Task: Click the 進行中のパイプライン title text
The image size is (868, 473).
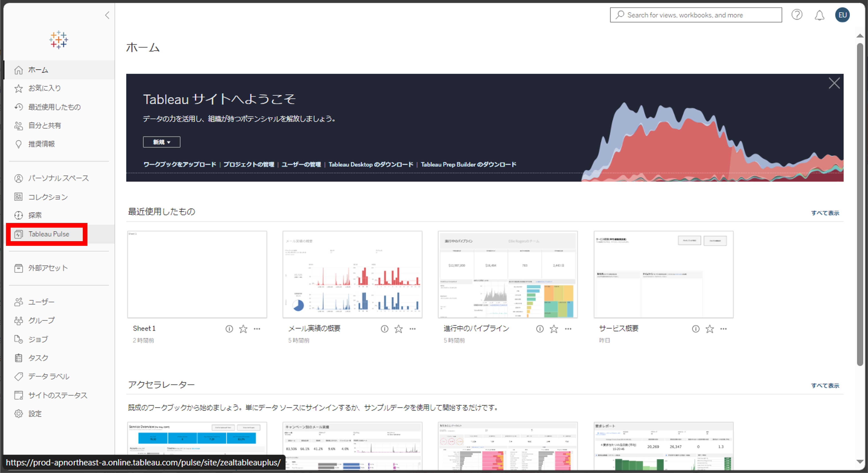Action: click(476, 329)
